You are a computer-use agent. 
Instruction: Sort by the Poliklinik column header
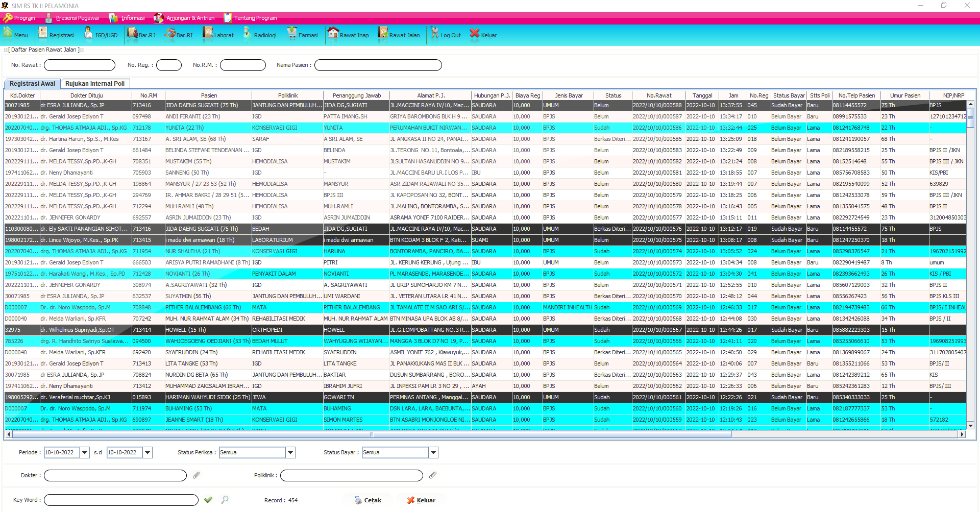[x=287, y=95]
